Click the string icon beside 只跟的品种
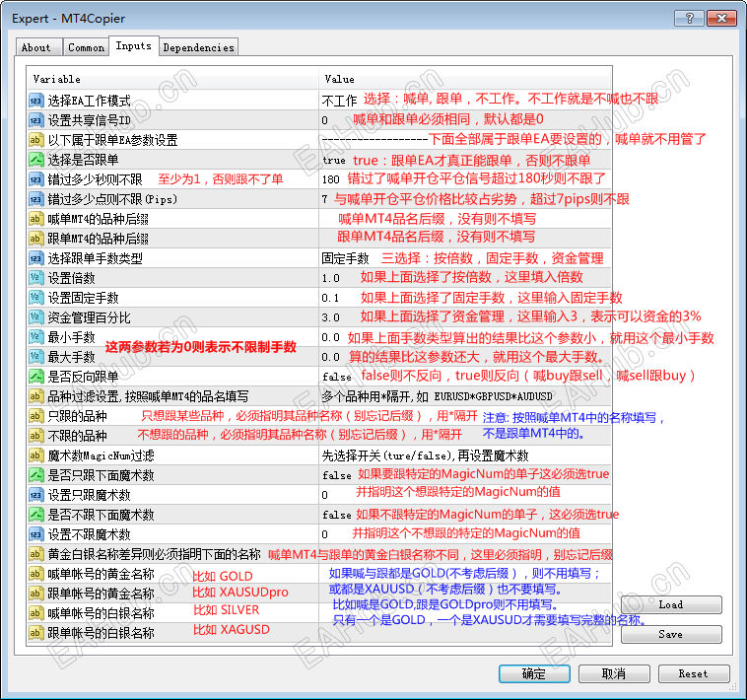This screenshot has width=747, height=700. pyautogui.click(x=36, y=416)
